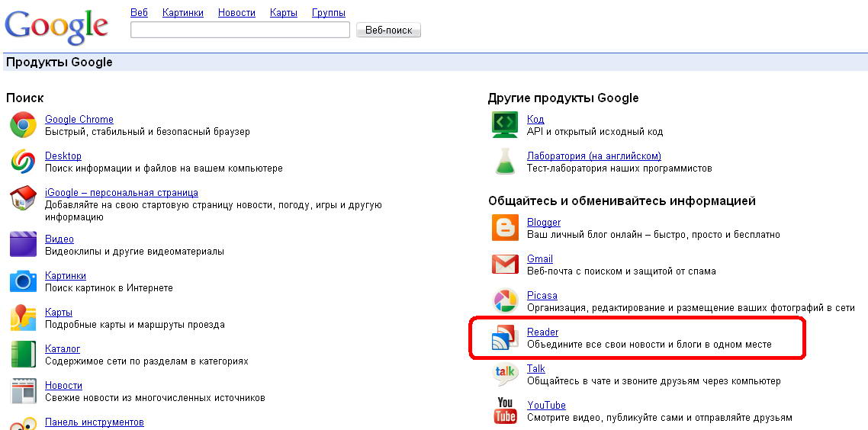The height and width of the screenshot is (430, 868).
Task: Click the News newspaper icon
Action: pos(23,390)
